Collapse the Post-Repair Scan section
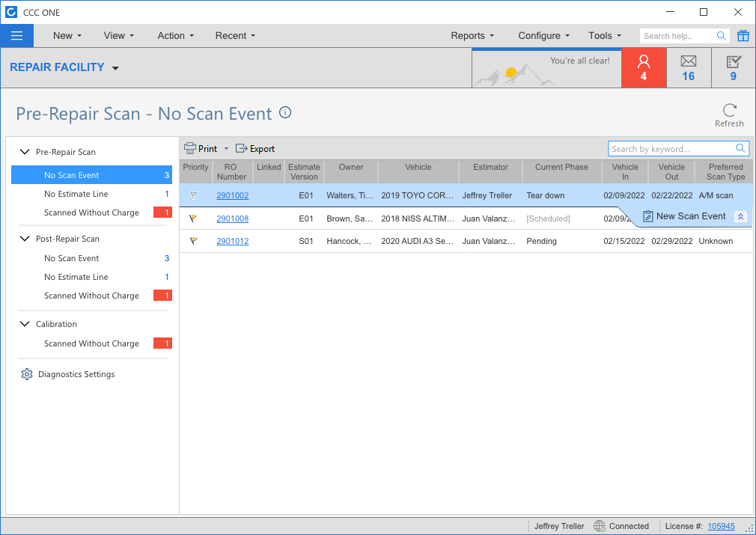 [25, 239]
